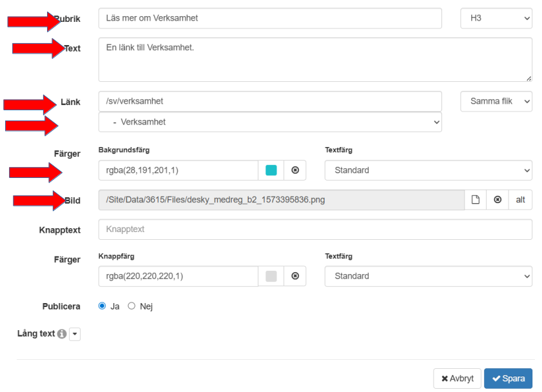Select the Nej radio button for Publicera
The height and width of the screenshot is (392, 542).
click(131, 306)
